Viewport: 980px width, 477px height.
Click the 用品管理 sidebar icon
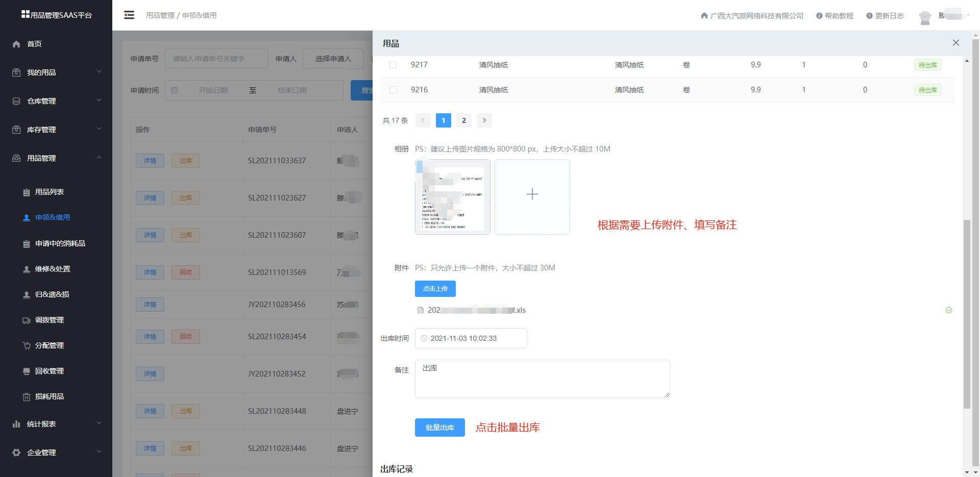(16, 158)
